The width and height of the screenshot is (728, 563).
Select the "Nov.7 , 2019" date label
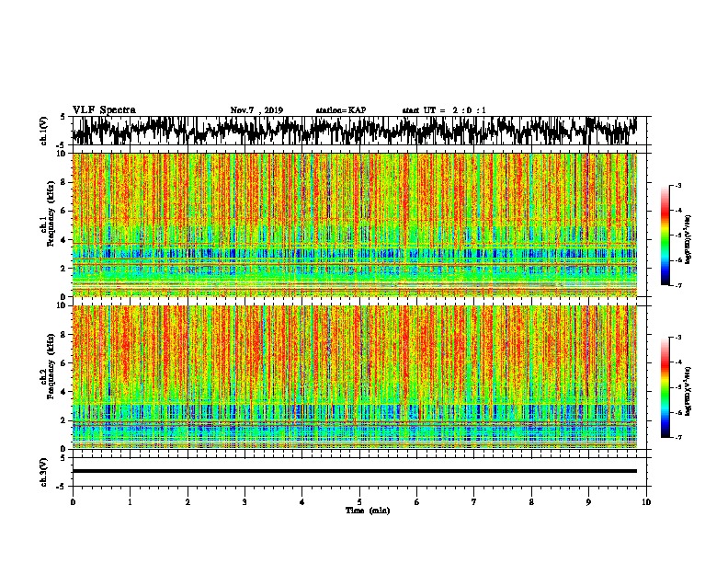pos(256,110)
